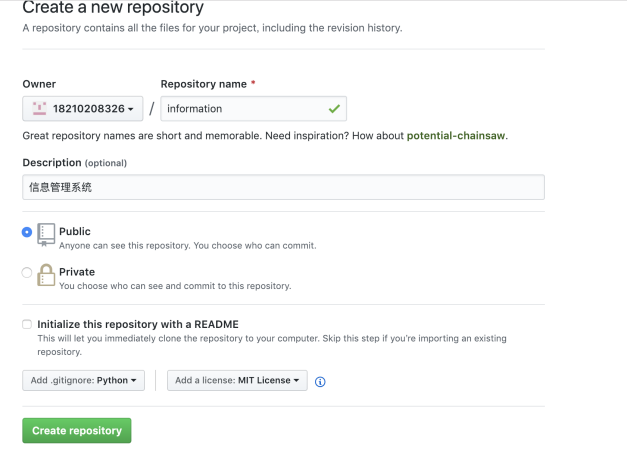Use the potential-chainsaw name suggestion
This screenshot has width=628, height=462.
coord(456,136)
